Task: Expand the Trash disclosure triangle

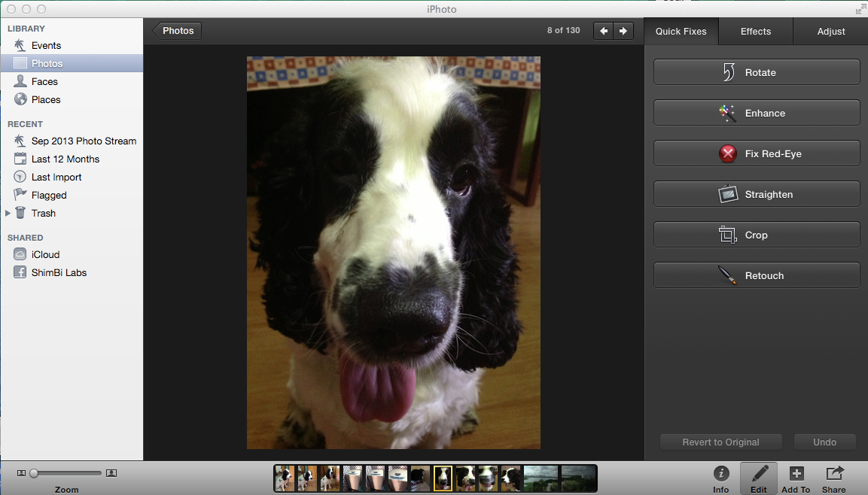Action: (x=8, y=214)
